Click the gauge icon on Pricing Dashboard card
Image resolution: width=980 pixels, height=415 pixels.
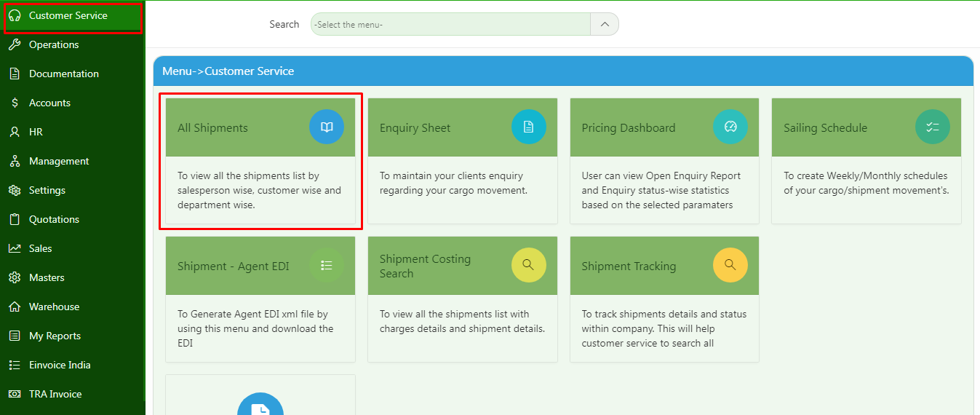pos(730,127)
